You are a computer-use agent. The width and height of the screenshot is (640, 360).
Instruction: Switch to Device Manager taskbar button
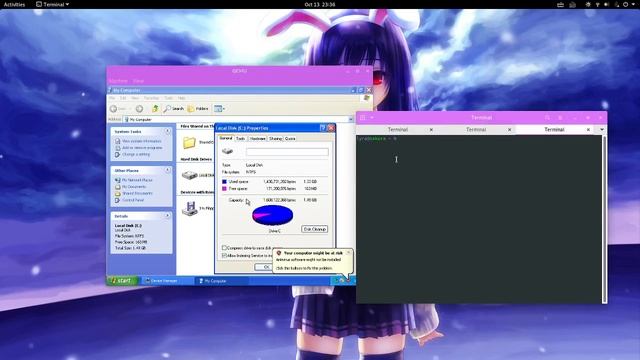(x=167, y=281)
